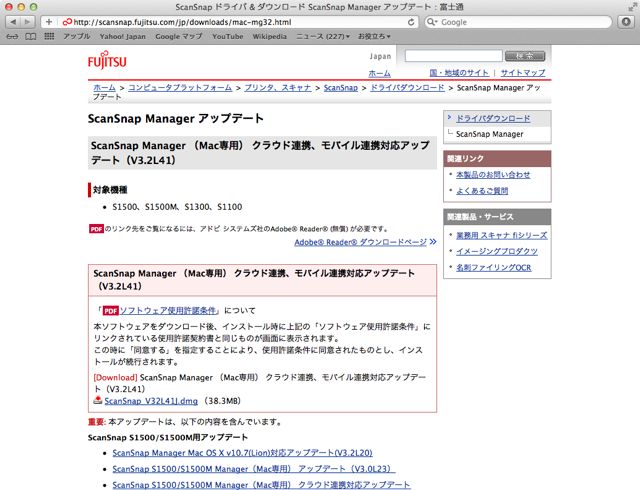The height and width of the screenshot is (490, 640).
Task: Open the S1500/S1500M クラウド連携アップデート link
Action: 261,485
